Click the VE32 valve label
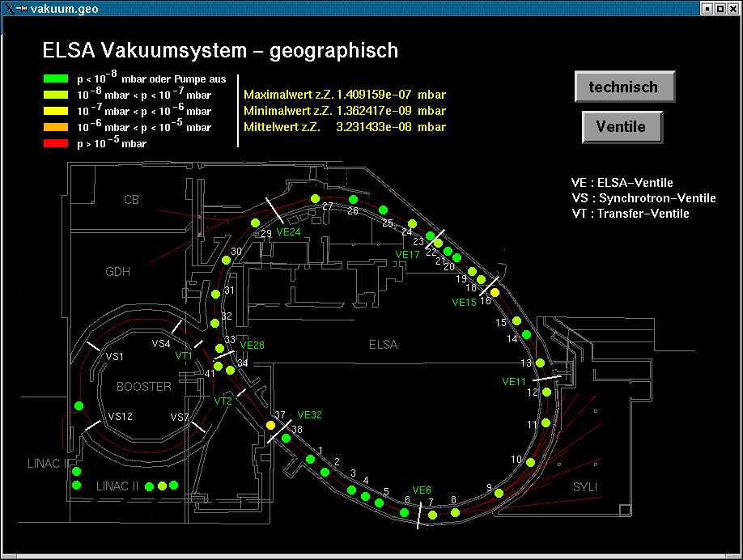The height and width of the screenshot is (560, 743). (x=309, y=415)
